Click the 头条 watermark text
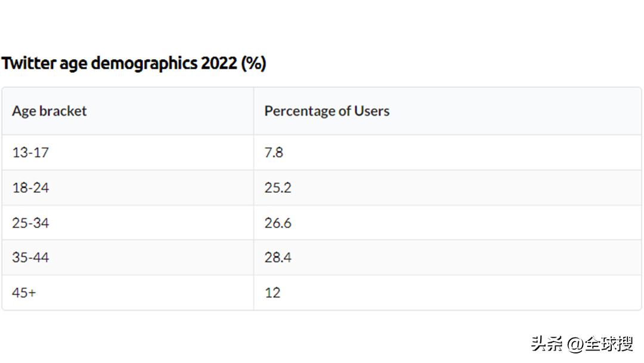 click(547, 344)
